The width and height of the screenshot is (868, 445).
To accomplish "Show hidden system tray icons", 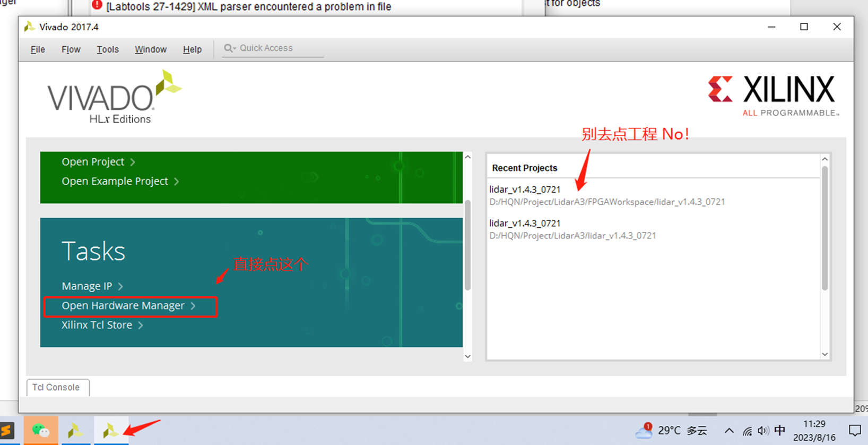I will [729, 431].
